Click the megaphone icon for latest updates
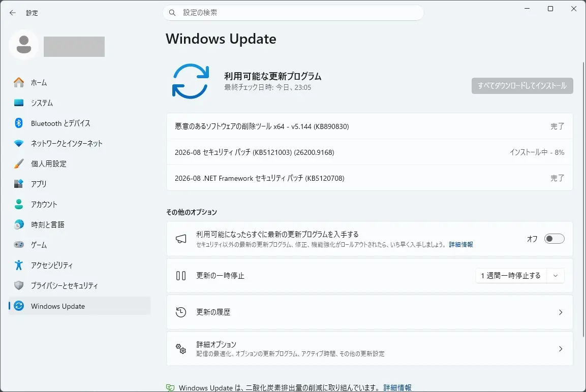The image size is (586, 392). click(x=181, y=239)
